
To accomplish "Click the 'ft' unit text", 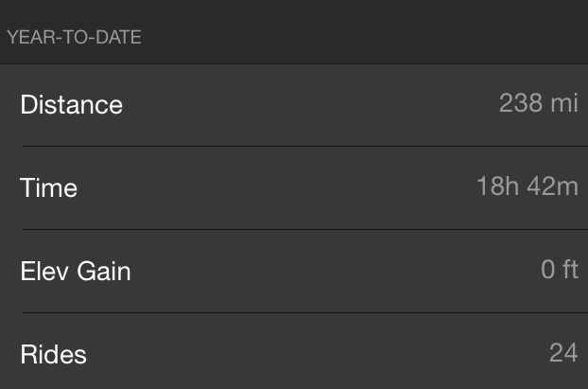I will tap(570, 269).
